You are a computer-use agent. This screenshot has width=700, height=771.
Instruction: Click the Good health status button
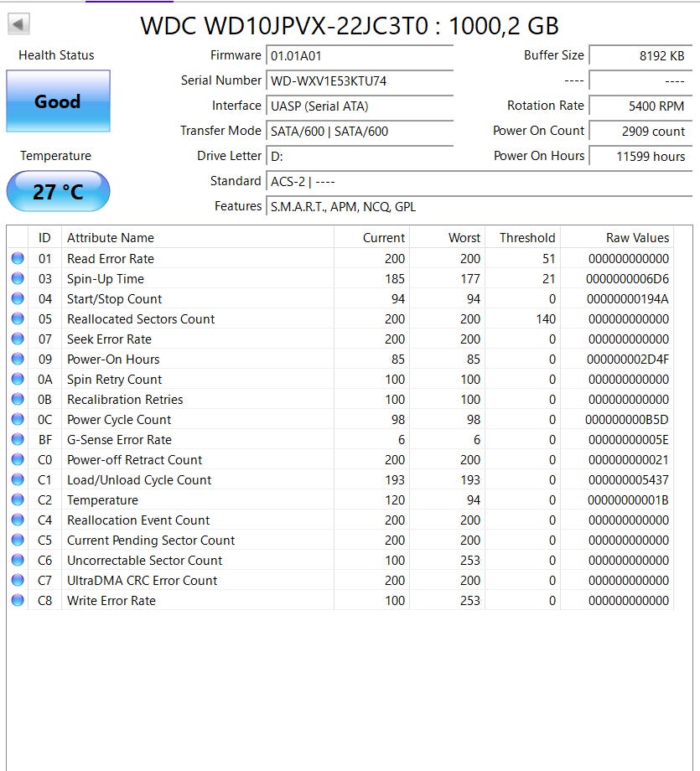[x=58, y=101]
